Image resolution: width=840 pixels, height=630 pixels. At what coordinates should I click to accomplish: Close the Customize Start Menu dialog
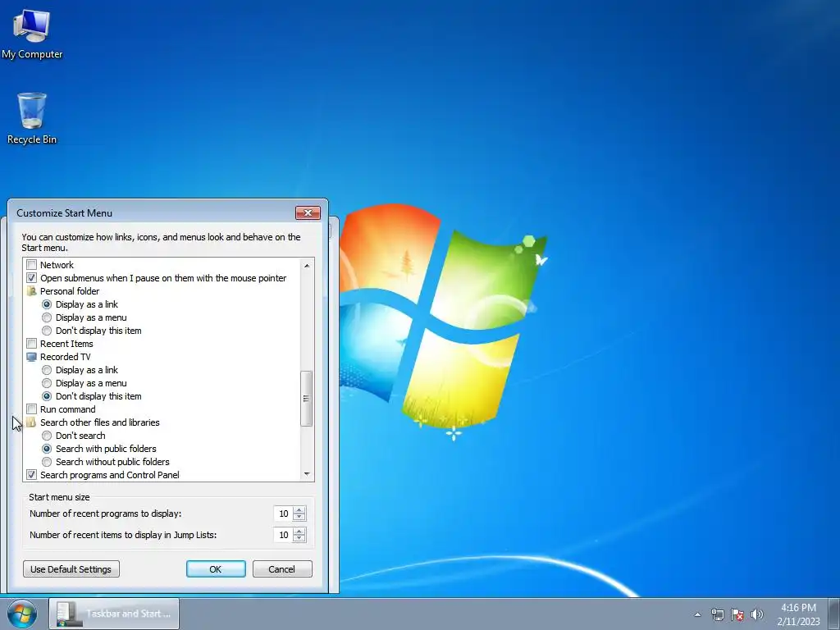point(308,212)
